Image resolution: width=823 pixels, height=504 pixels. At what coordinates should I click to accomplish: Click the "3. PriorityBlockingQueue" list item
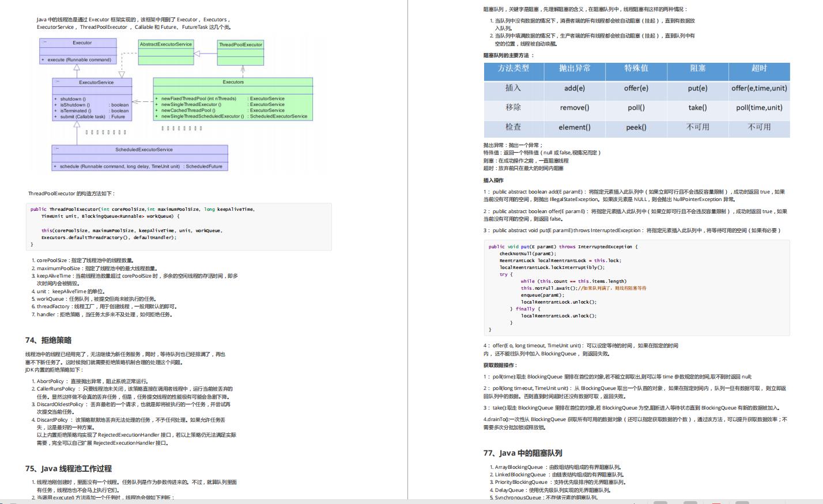pos(558,482)
